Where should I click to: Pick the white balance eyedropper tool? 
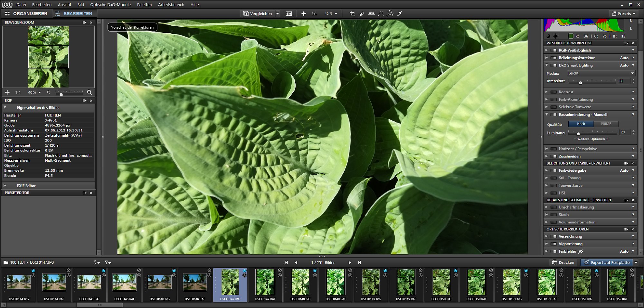pyautogui.click(x=400, y=14)
